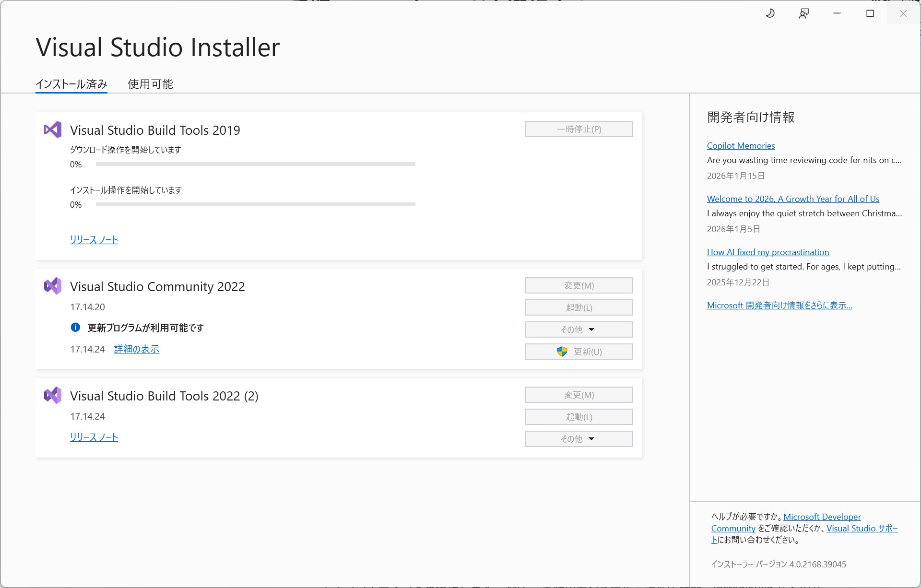Screen dimensions: 921x588
Task: Open the Copilot Memories article link
Action: click(741, 146)
